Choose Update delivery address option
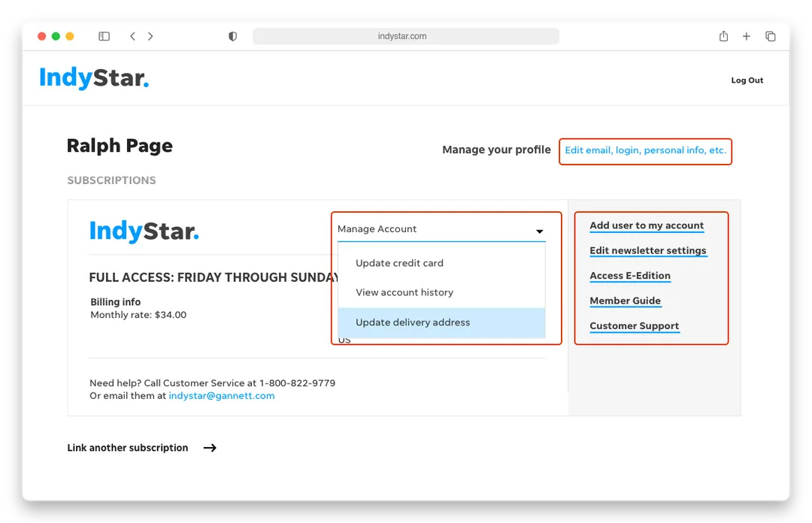Viewport: 812px width, 523px height. pos(441,322)
